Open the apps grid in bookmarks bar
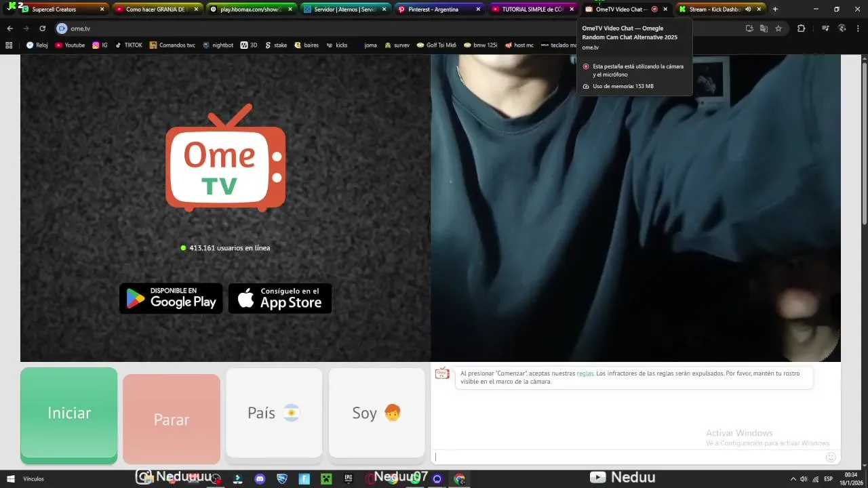Image resolution: width=868 pixels, height=488 pixels. click(9, 45)
